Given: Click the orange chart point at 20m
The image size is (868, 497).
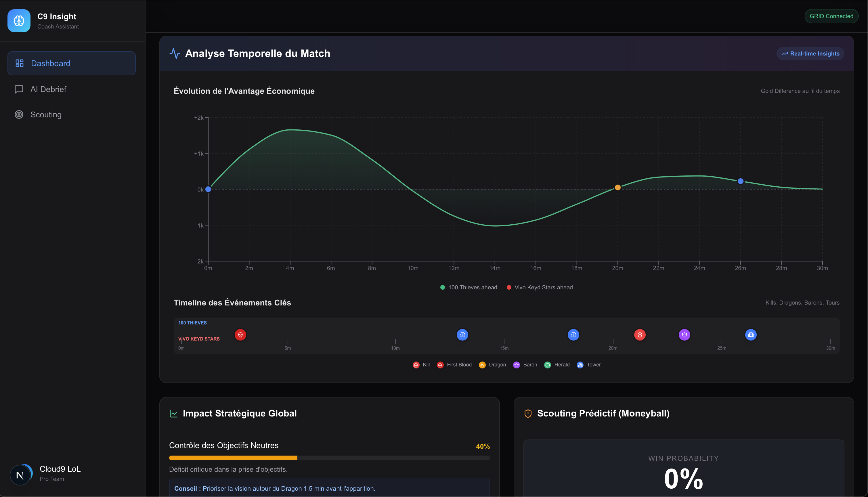Looking at the screenshot, I should point(617,188).
